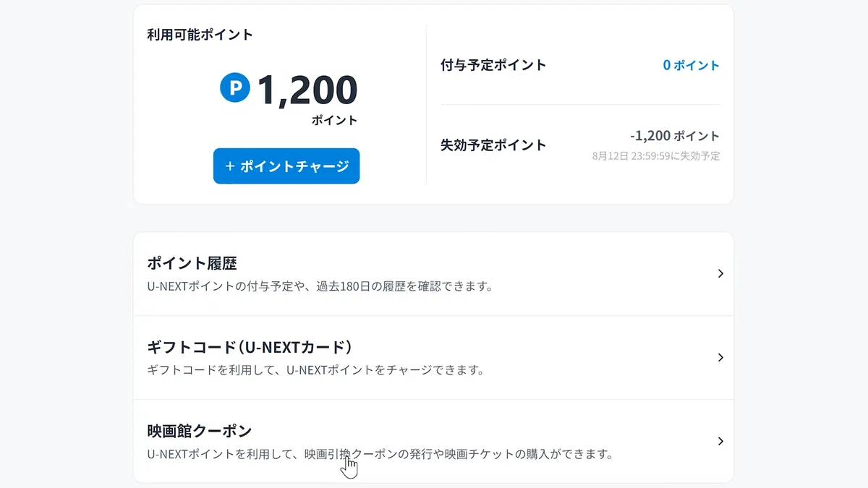This screenshot has width=868, height=488.
Task: Click the 8月12日 expiry date notice
Action: coord(656,155)
